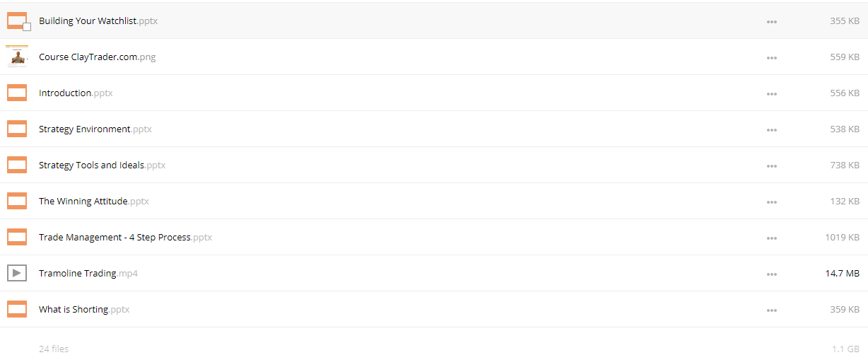Click the Strategy Environment presentation icon
This screenshot has height=355, width=868.
tap(17, 129)
